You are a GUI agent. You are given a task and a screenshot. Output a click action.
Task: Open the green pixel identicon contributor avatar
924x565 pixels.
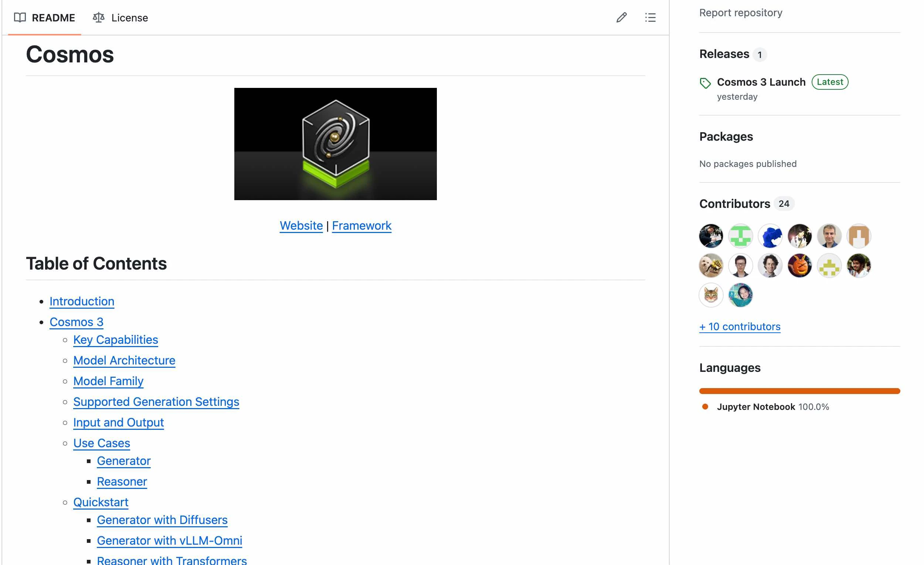pos(740,236)
